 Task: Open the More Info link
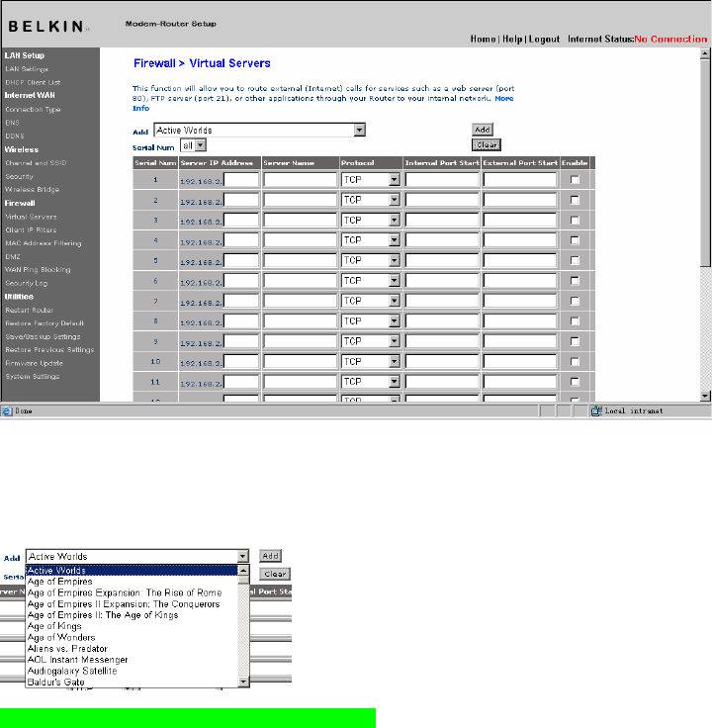coord(504,99)
